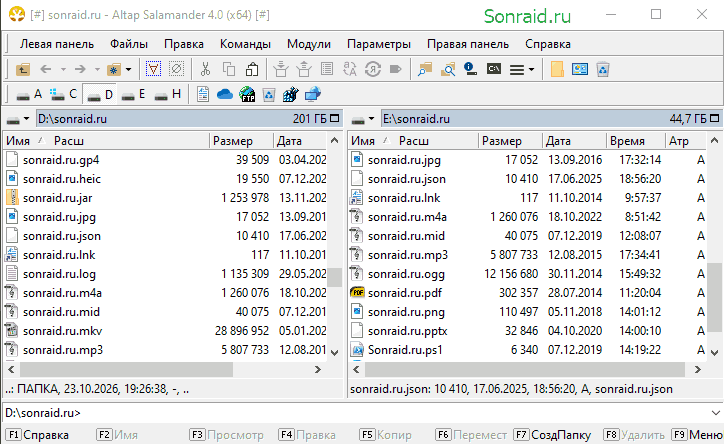Image resolution: width=724 pixels, height=444 pixels.
Task: Sort left panel by Дата column header
Action: pyautogui.click(x=300, y=141)
